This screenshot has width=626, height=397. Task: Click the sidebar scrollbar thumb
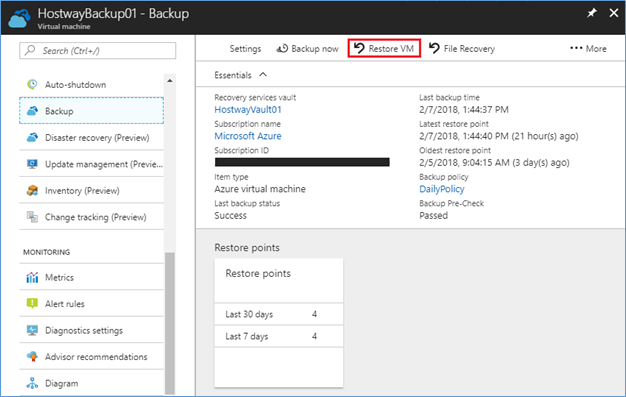(170, 324)
